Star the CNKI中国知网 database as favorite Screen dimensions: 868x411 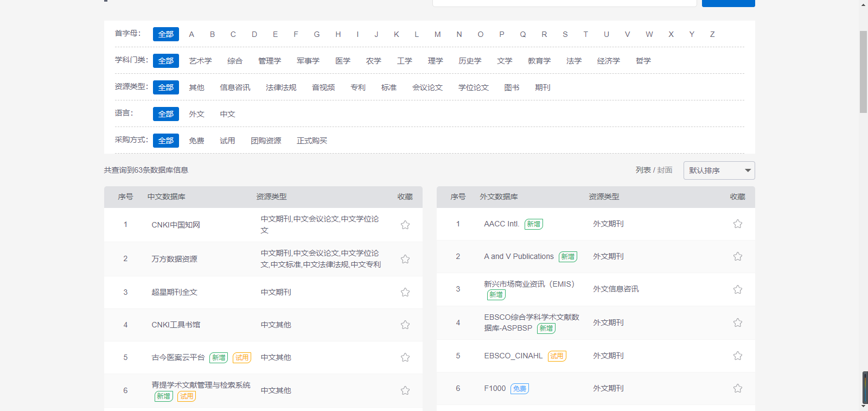[405, 225]
